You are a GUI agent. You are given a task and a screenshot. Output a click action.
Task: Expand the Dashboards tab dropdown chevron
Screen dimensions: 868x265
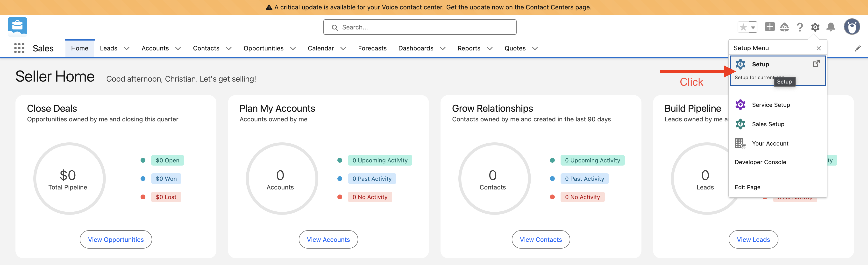(x=443, y=49)
